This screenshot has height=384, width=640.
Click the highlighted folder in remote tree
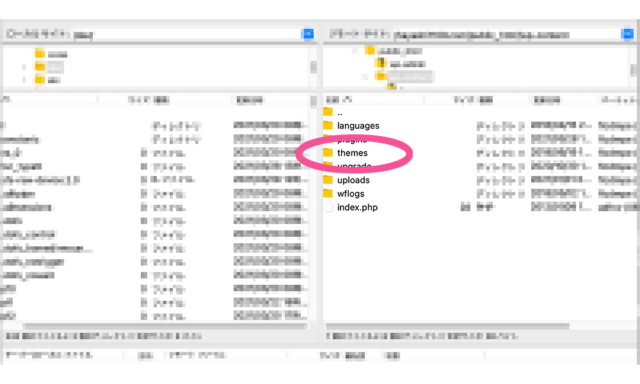[381, 76]
